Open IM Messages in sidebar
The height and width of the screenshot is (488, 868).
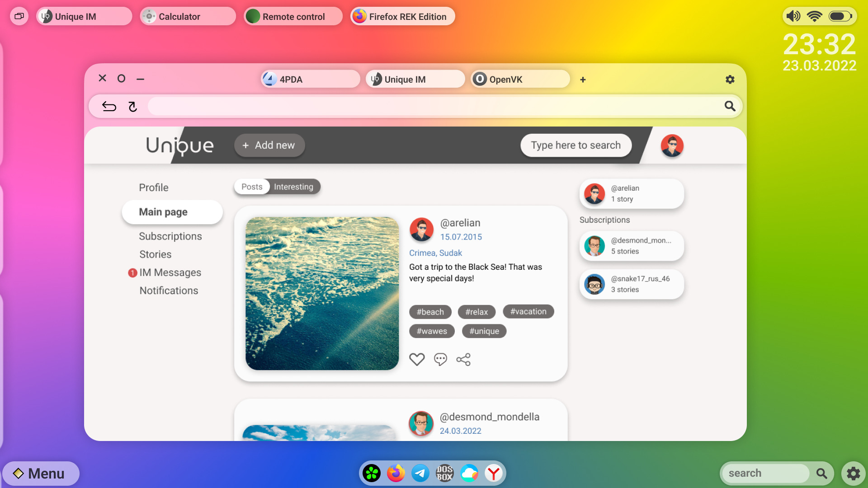(170, 272)
